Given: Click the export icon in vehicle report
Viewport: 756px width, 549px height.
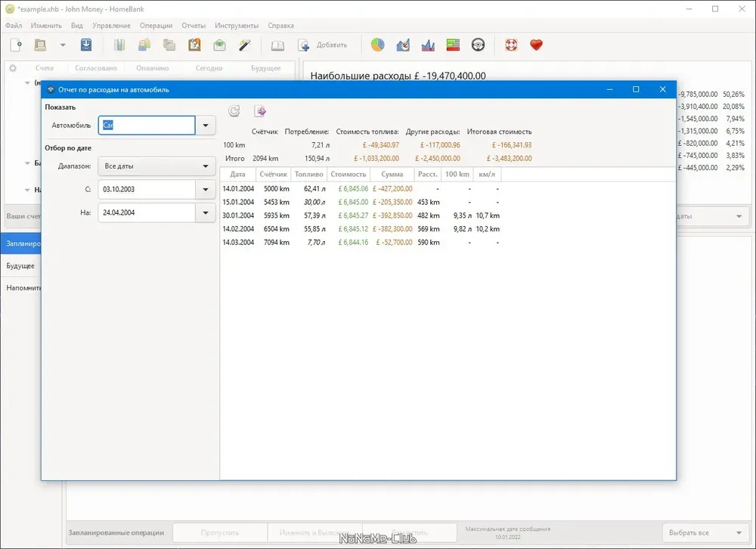Looking at the screenshot, I should coord(260,111).
